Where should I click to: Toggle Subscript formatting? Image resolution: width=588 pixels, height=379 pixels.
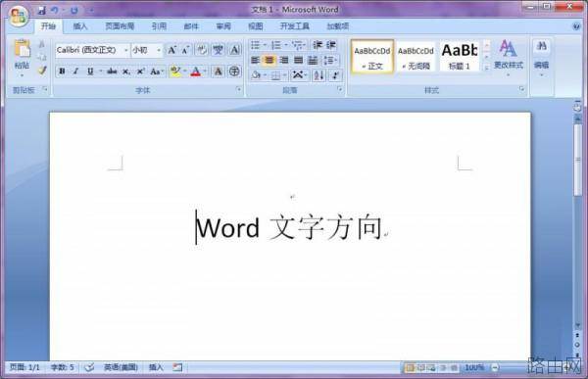coord(126,71)
